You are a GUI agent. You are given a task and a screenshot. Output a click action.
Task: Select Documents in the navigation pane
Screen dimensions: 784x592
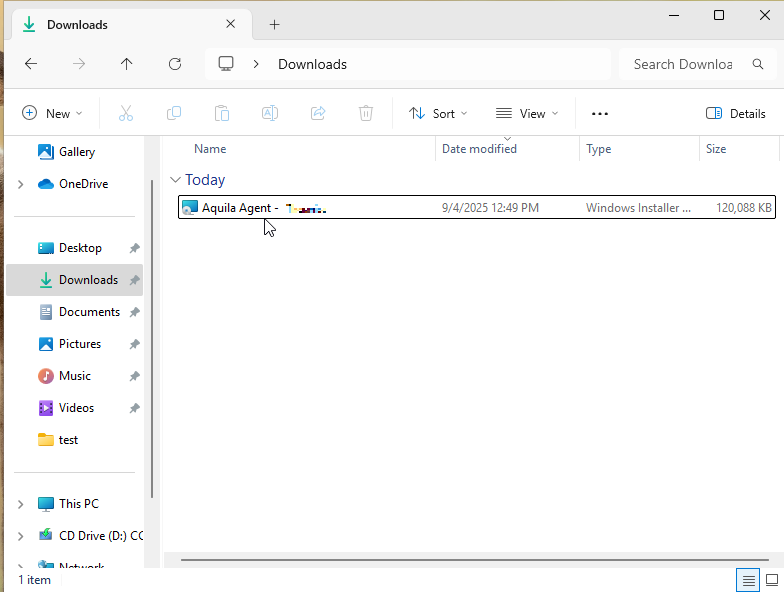coord(89,312)
